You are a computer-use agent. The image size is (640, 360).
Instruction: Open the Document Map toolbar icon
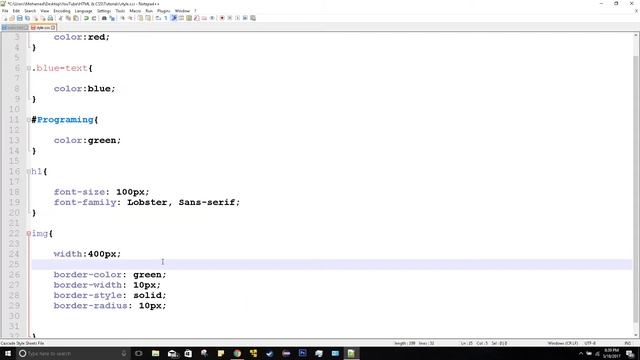click(x=189, y=18)
